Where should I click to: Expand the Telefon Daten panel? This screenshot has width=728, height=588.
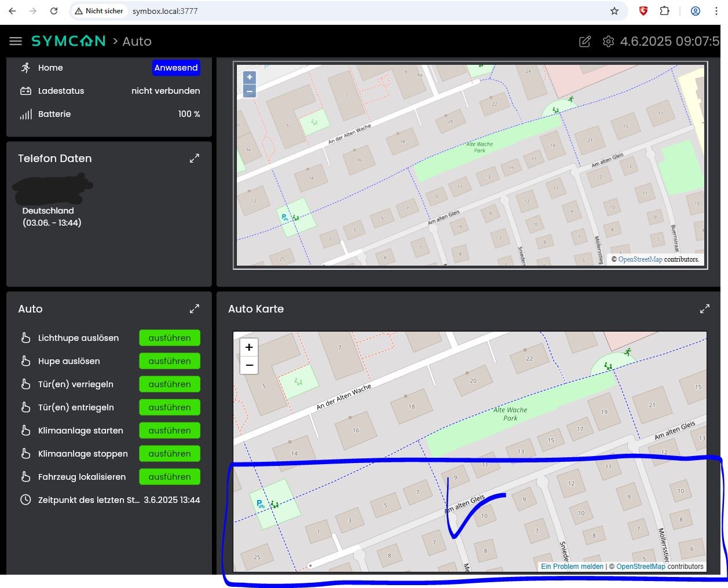(x=195, y=158)
